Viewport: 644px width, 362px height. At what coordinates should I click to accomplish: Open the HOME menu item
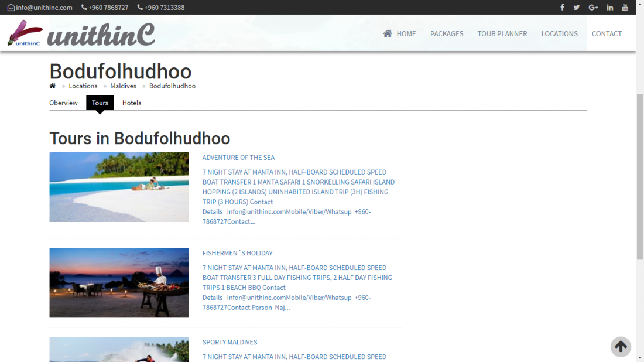tap(406, 34)
